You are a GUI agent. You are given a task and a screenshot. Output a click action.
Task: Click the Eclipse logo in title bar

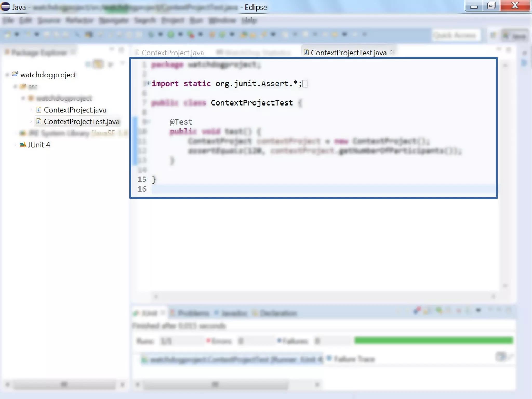point(5,7)
